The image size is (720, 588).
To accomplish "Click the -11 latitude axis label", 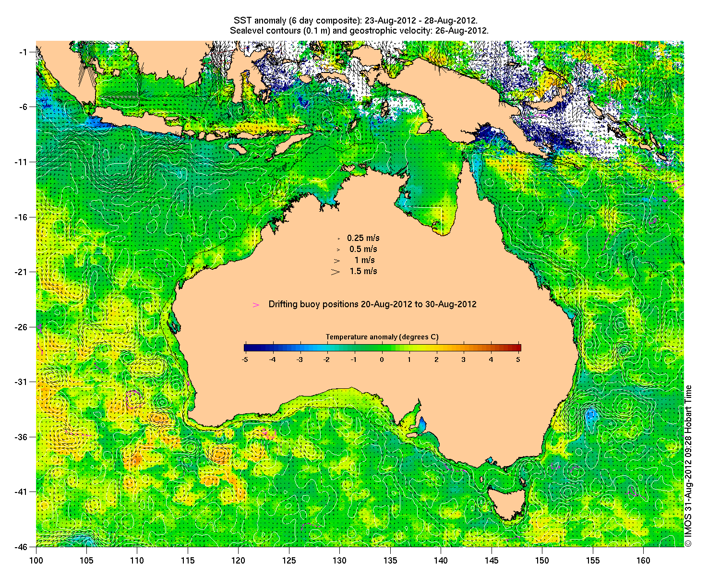I will [x=22, y=162].
